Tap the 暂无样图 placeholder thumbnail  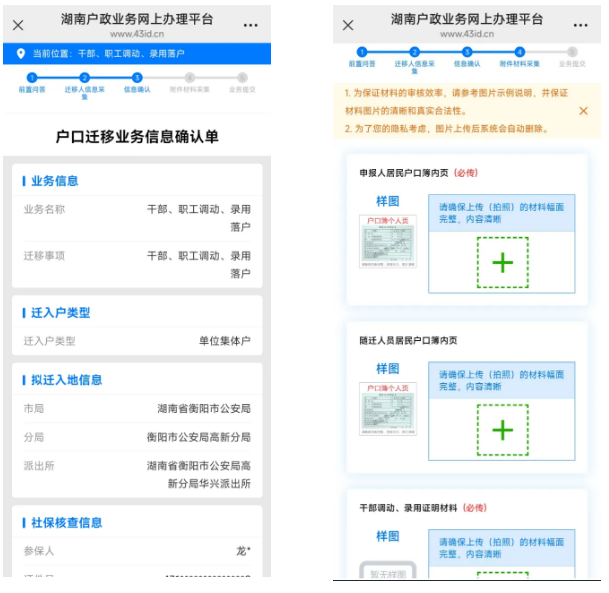pos(387,572)
